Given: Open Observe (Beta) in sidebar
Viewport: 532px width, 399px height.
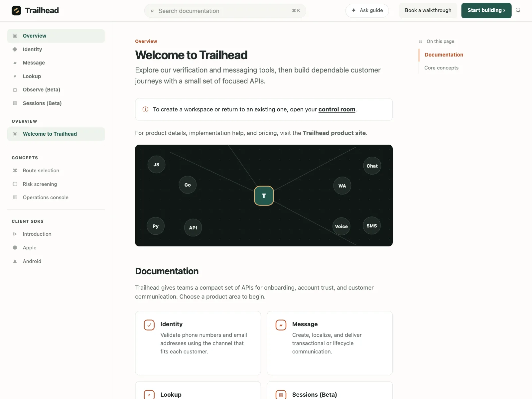Looking at the screenshot, I should click(x=56, y=90).
